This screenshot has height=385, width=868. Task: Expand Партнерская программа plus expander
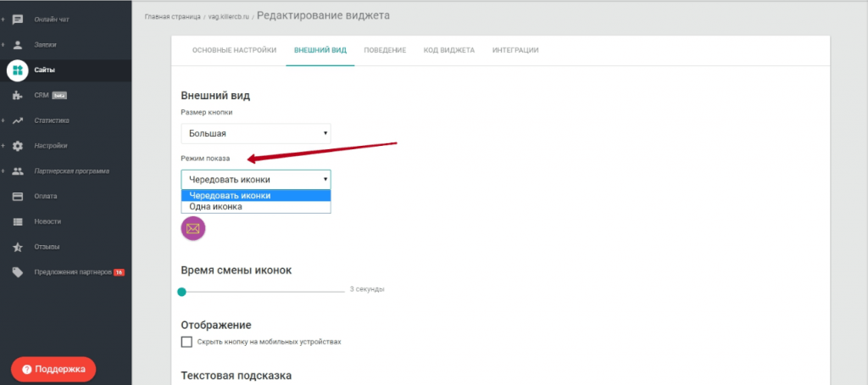pyautogui.click(x=3, y=170)
